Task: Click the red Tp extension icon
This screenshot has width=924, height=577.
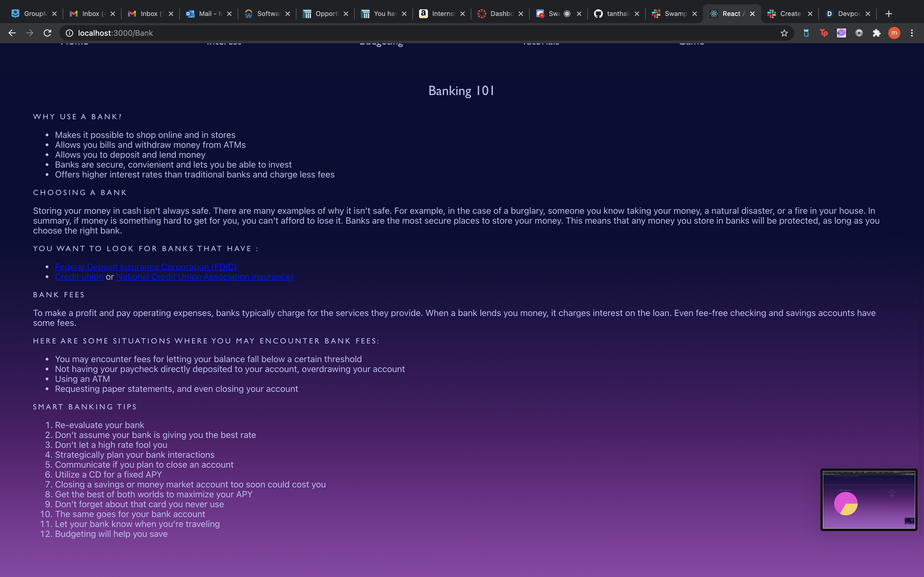Action: [824, 33]
